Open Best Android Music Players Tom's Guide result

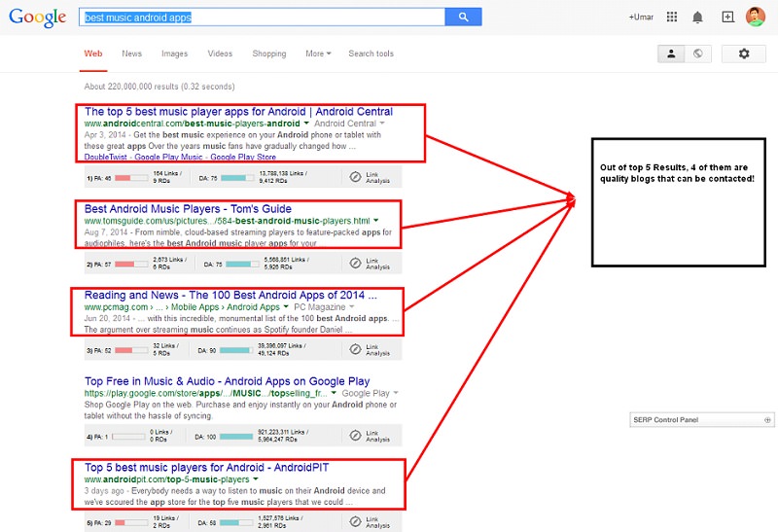(x=188, y=209)
